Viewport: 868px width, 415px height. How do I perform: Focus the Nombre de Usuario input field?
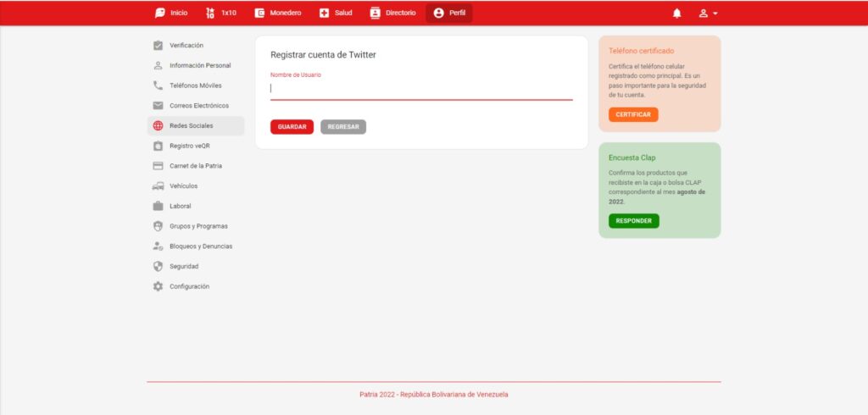click(x=421, y=89)
